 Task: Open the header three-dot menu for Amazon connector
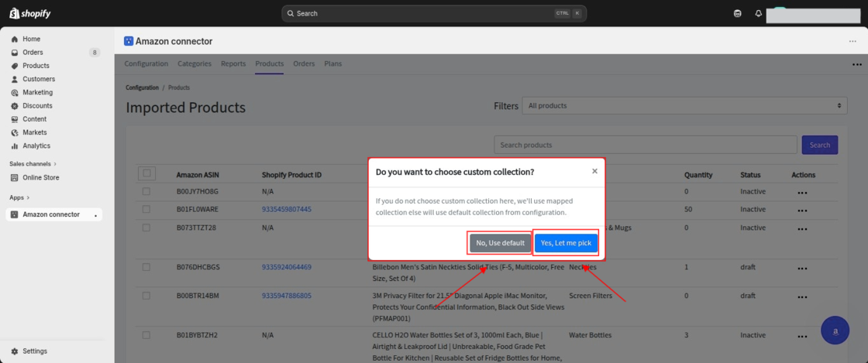tap(852, 42)
